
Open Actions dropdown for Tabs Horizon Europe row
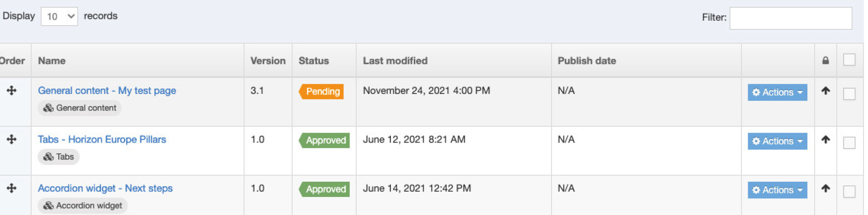[x=777, y=141]
